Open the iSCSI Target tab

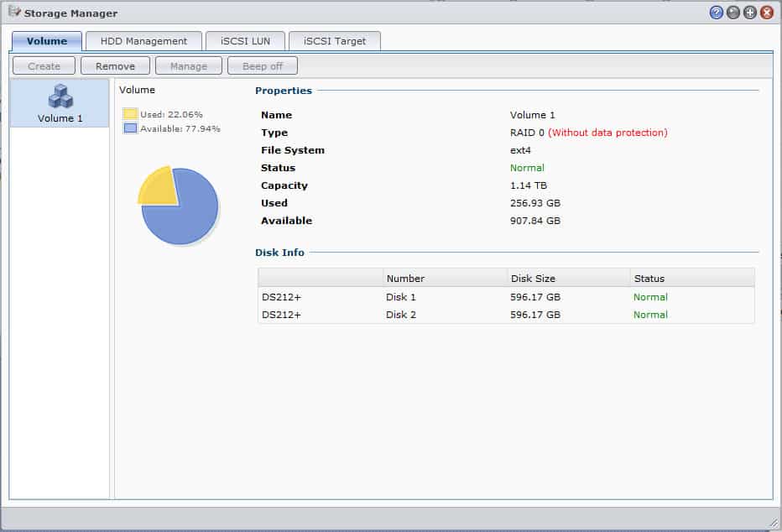click(335, 41)
